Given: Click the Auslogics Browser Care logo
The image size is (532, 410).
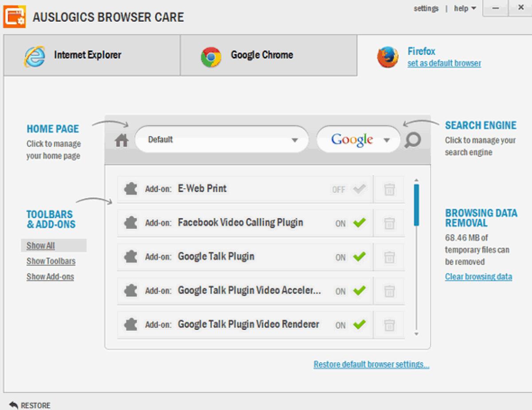Looking at the screenshot, I should (15, 16).
